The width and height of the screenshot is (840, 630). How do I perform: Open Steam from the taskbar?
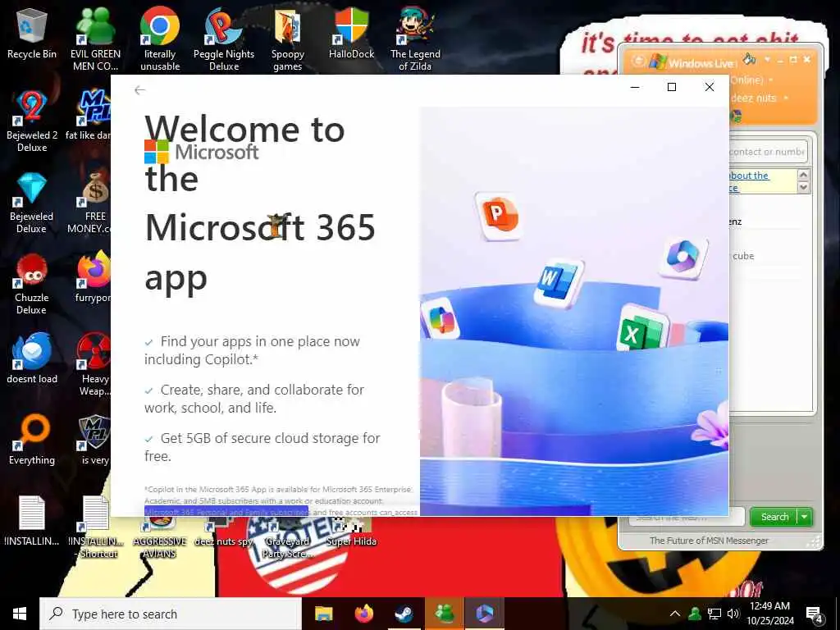(x=404, y=614)
